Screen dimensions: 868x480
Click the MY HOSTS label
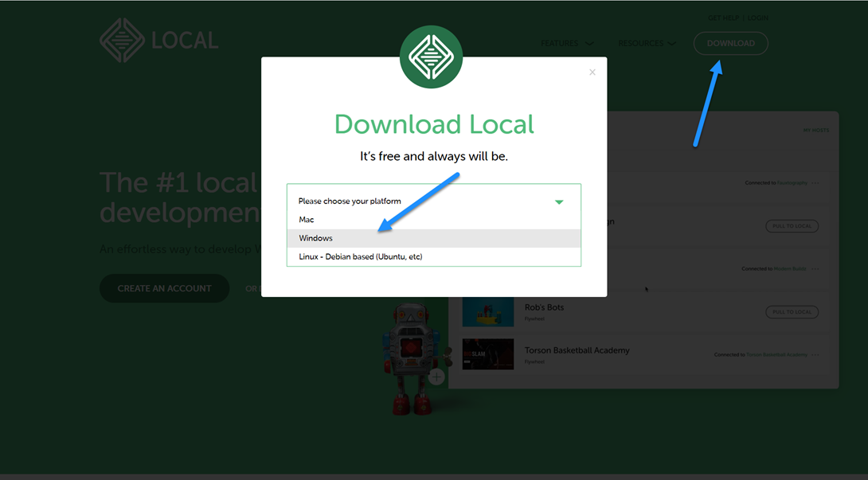[816, 131]
